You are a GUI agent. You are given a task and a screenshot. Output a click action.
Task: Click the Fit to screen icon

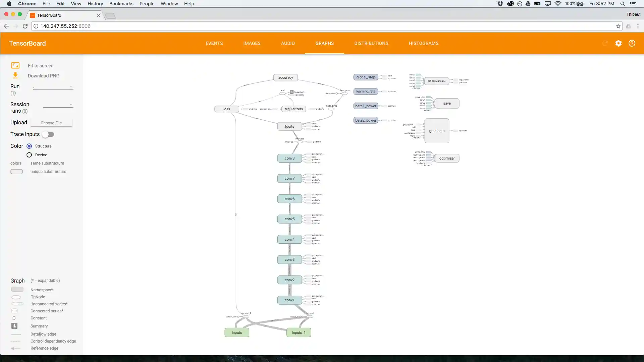tap(15, 65)
